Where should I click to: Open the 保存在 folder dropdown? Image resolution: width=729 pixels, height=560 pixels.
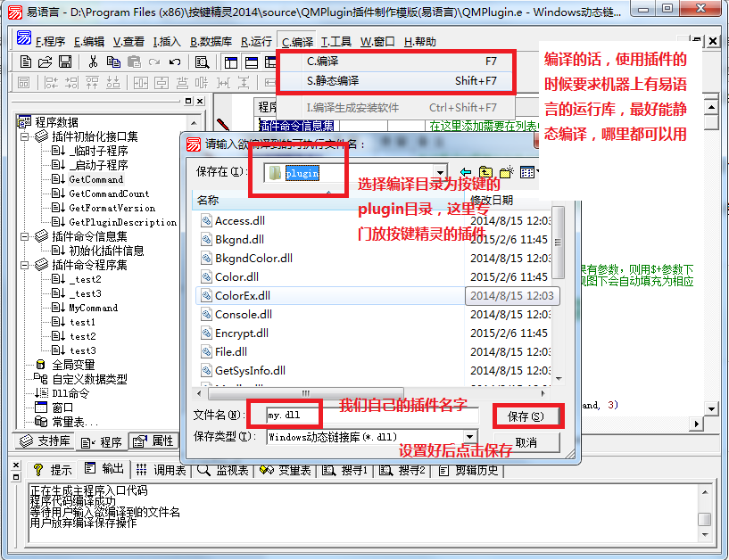pyautogui.click(x=440, y=172)
